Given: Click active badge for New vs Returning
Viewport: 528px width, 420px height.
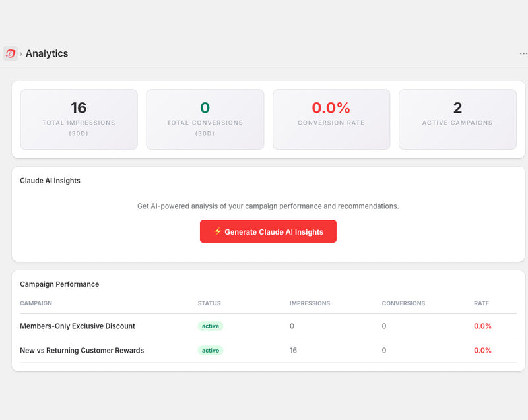Looking at the screenshot, I should click(x=211, y=350).
